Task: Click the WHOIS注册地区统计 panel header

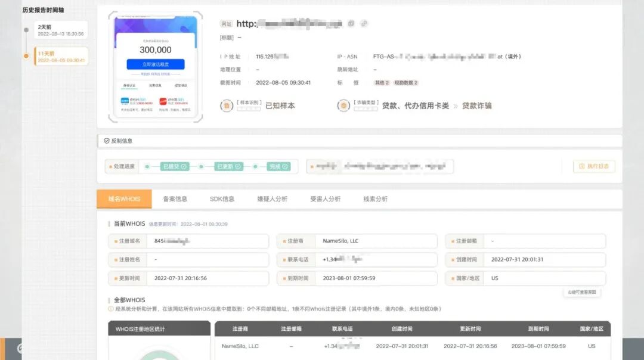Action: [159, 329]
